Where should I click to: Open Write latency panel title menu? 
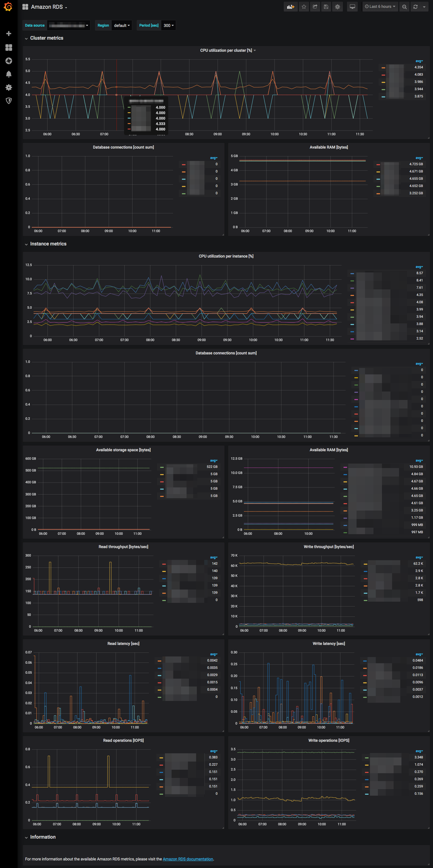[x=329, y=644]
